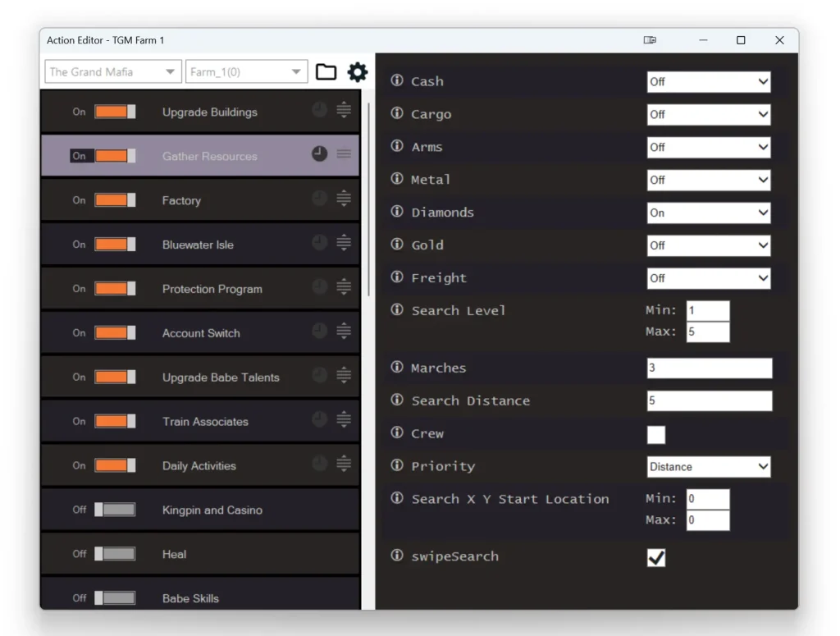Screen dimensions: 840x636
Task: Grab the reorder handle on Protection Program
Action: (x=344, y=286)
